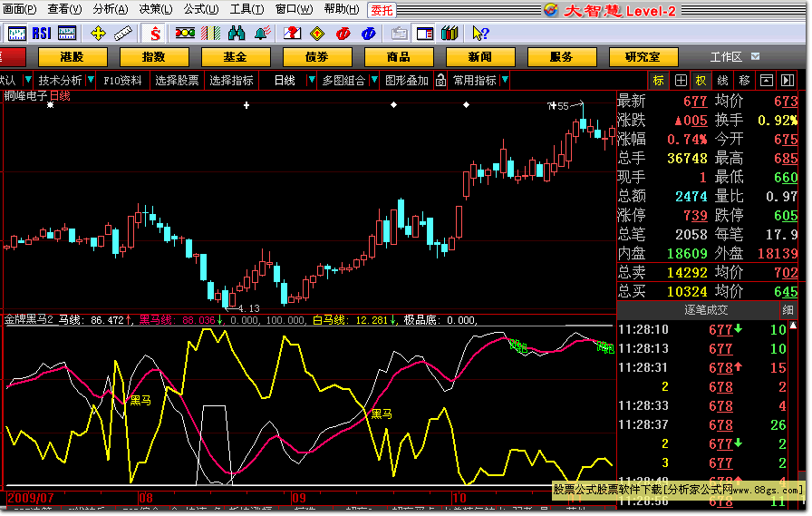Viewport: 812px width, 516px height.
Task: Click the red round info icon
Action: point(343,34)
